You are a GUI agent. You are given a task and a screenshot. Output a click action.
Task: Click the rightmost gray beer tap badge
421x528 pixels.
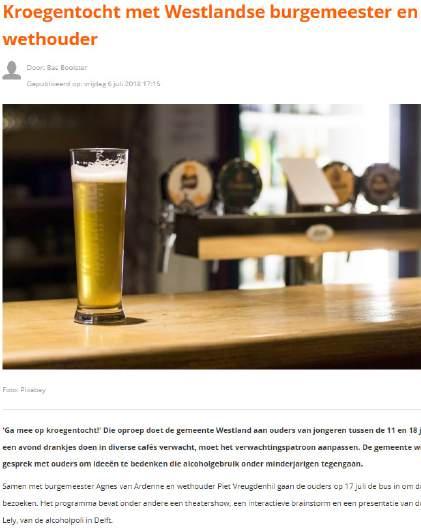click(381, 185)
